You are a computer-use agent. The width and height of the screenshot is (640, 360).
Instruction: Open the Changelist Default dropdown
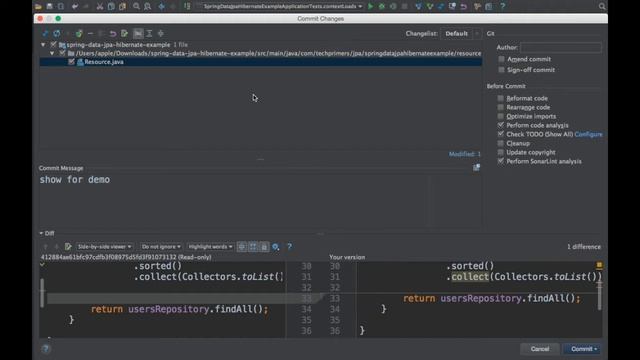pos(461,33)
